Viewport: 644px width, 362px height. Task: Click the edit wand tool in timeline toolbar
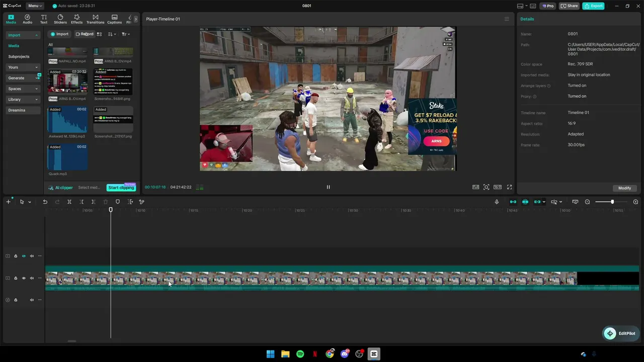click(142, 202)
